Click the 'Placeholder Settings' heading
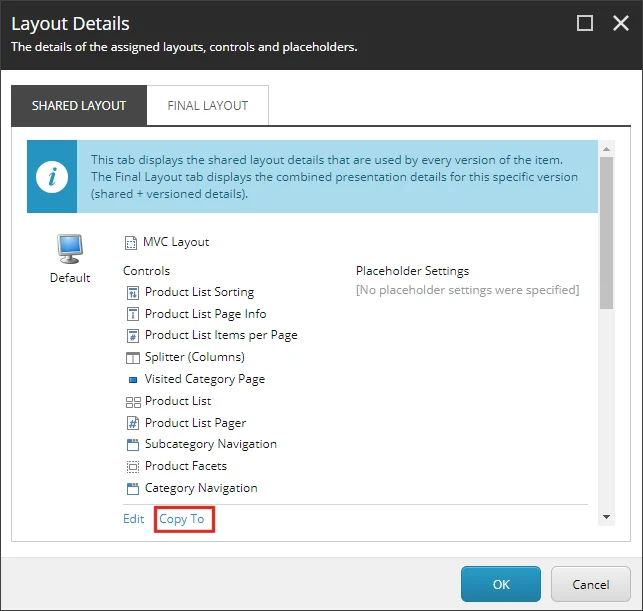Image resolution: width=643 pixels, height=611 pixels. [x=413, y=271]
